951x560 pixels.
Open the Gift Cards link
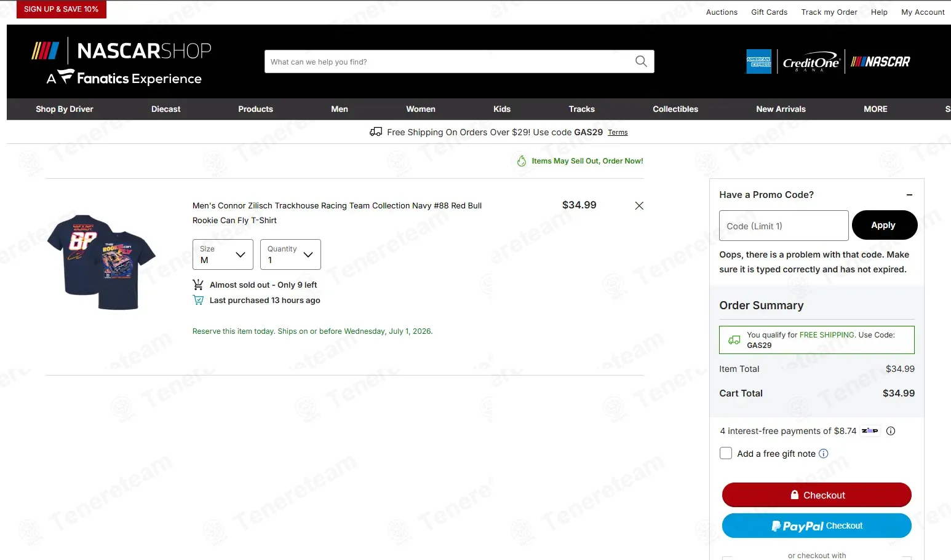769,12
